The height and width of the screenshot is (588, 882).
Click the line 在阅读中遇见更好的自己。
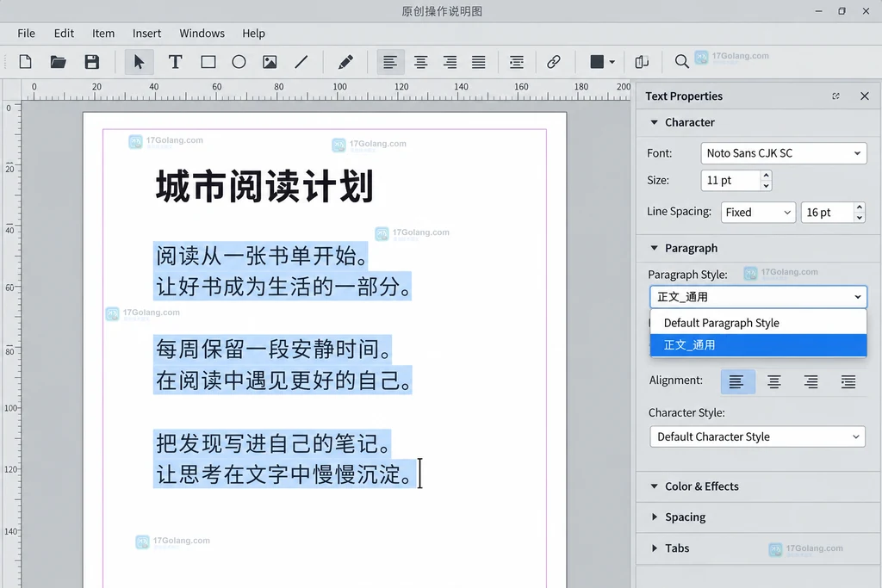(x=283, y=381)
